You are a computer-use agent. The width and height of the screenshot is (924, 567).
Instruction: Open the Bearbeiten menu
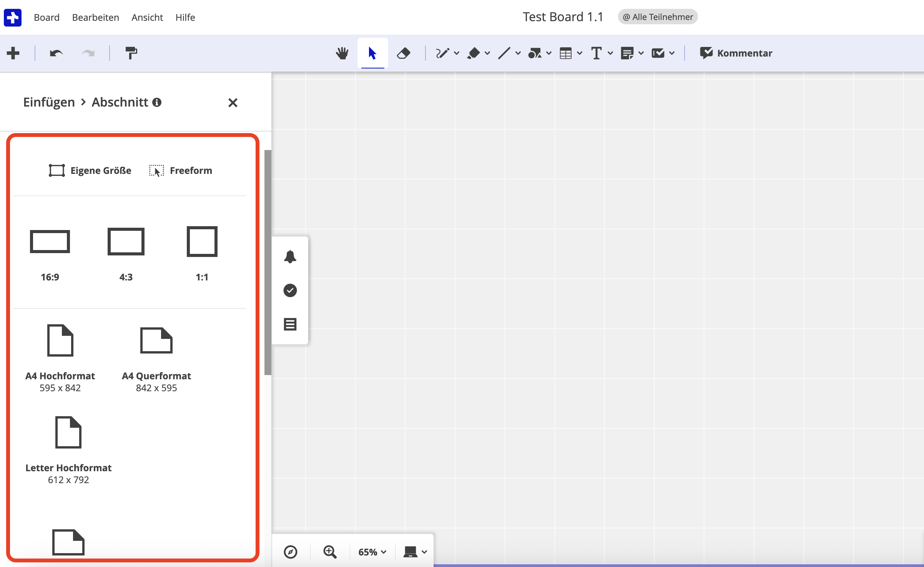(x=95, y=17)
